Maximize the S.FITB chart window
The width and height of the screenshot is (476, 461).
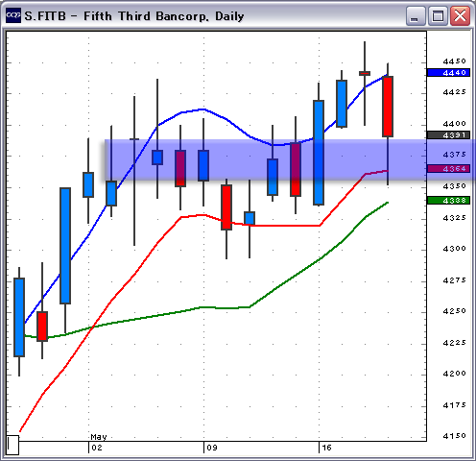[438, 15]
